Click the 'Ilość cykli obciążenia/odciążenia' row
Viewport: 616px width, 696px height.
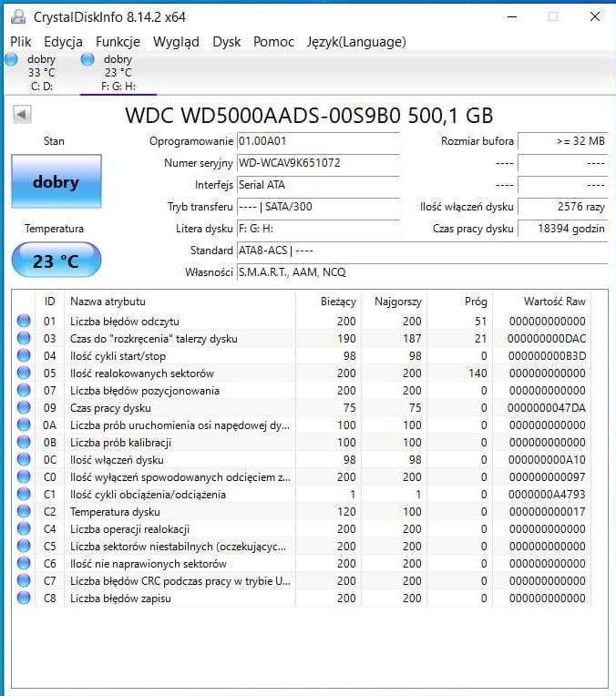[x=302, y=494]
